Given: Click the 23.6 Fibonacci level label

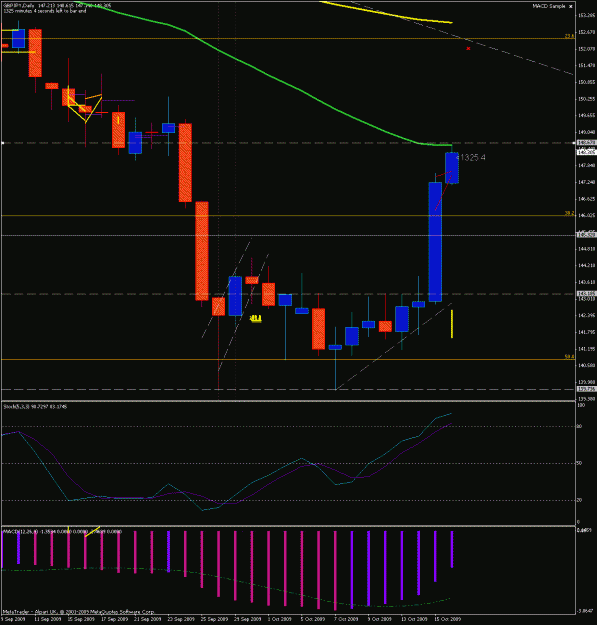Looking at the screenshot, I should 570,36.
